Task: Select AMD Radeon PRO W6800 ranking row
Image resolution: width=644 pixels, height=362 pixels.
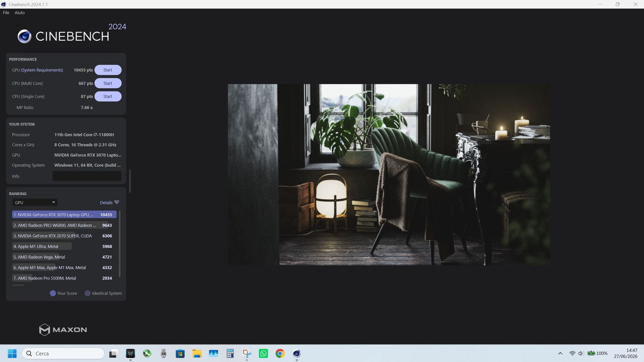Action: point(64,225)
